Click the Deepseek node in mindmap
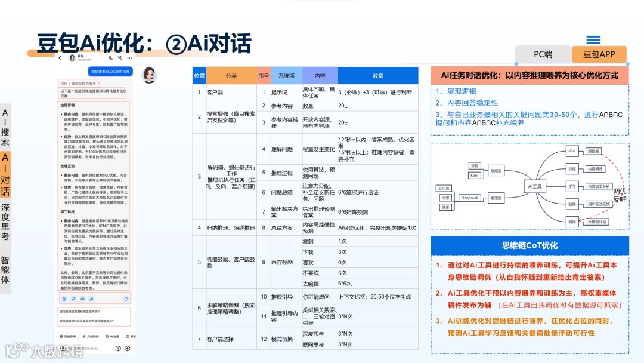Image resolution: width=644 pixels, height=363 pixels. 469,198
